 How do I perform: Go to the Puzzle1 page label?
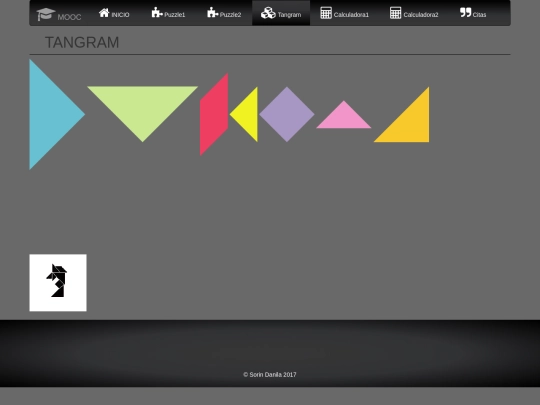pos(175,15)
